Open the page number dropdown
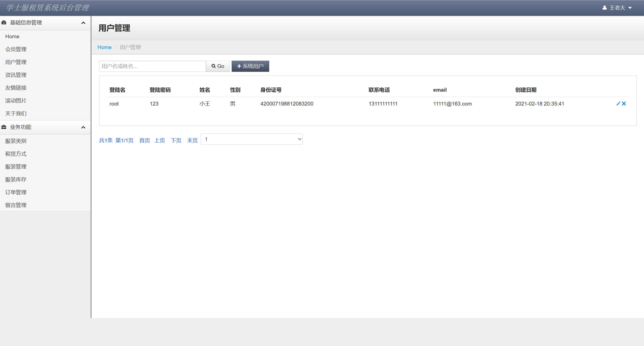Viewport: 644px width, 346px height. [x=252, y=139]
